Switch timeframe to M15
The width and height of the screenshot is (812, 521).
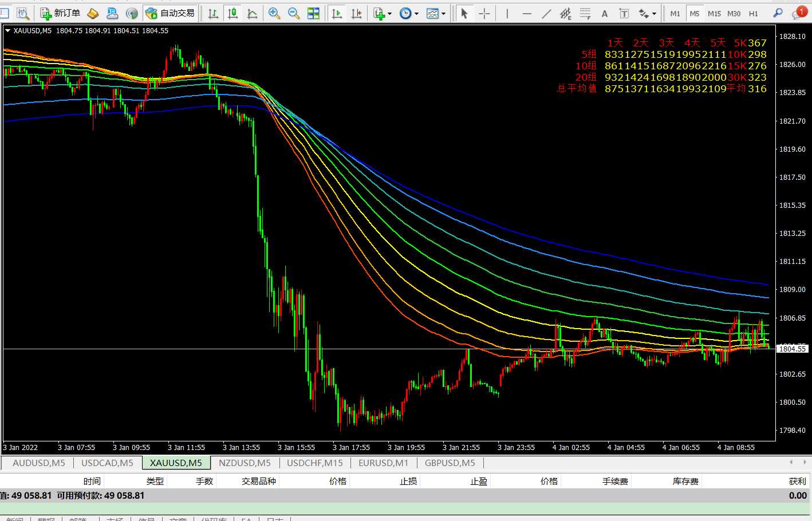point(714,13)
